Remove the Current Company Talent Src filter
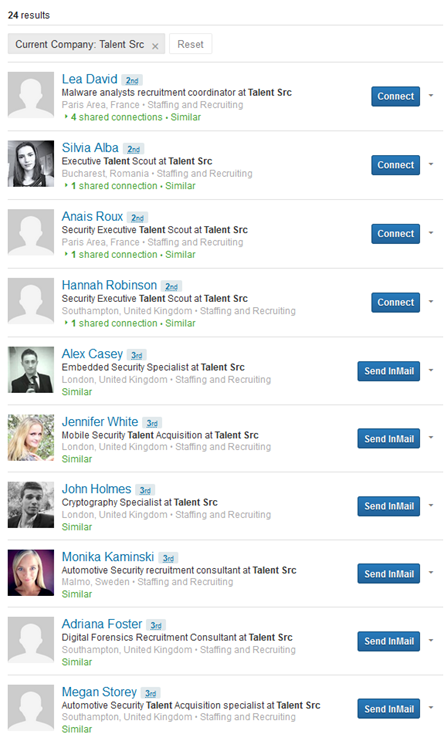Screen dimensions: 444x741 [x=155, y=46]
